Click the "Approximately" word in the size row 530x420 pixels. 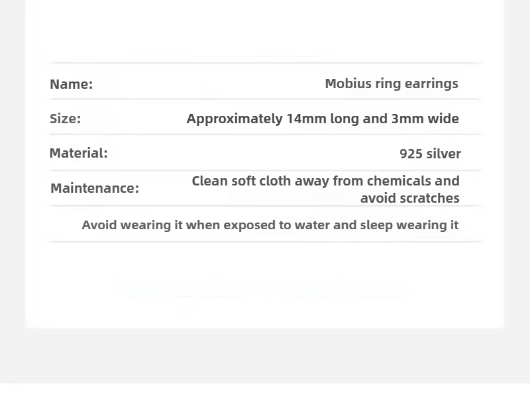click(x=235, y=119)
